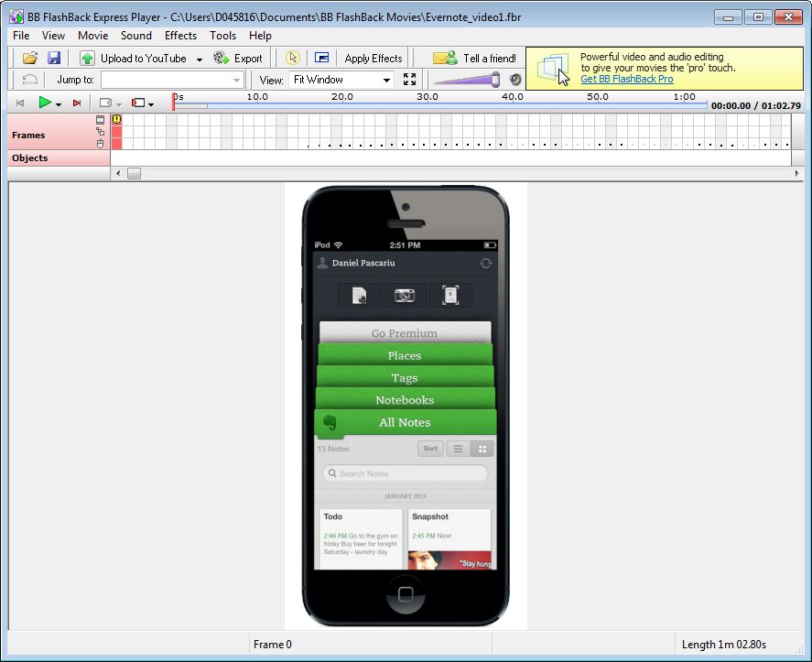Click the Export button label

point(248,59)
